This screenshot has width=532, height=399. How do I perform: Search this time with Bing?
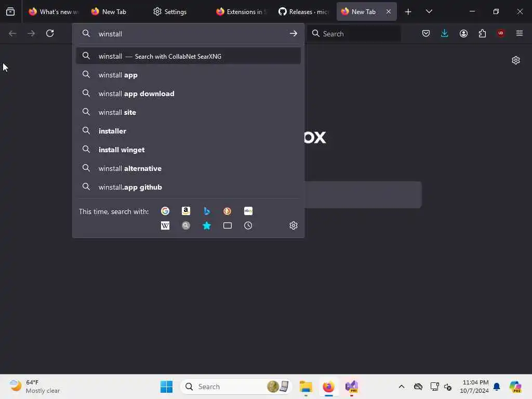click(x=207, y=211)
